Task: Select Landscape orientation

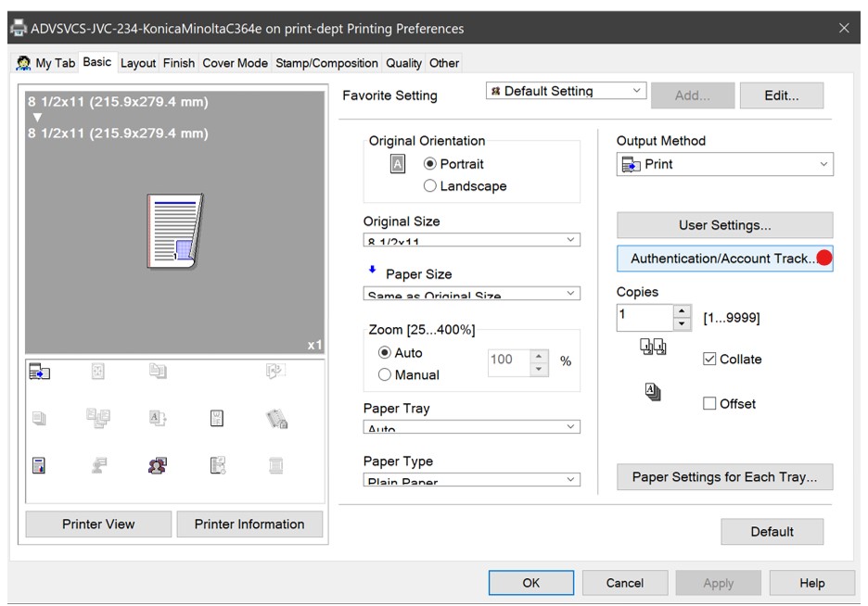Action: [x=430, y=186]
